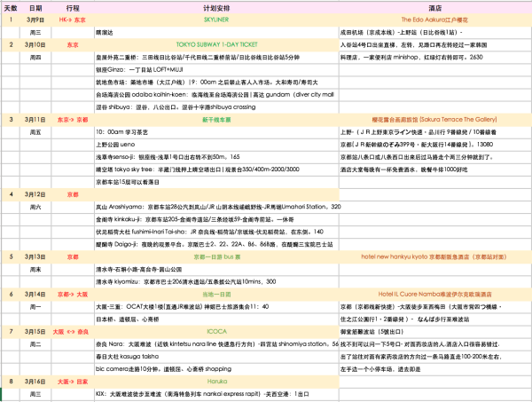Viewport: 532px width, 402px height.
Task: Select the '计划安排' column header cell
Action: coord(216,8)
